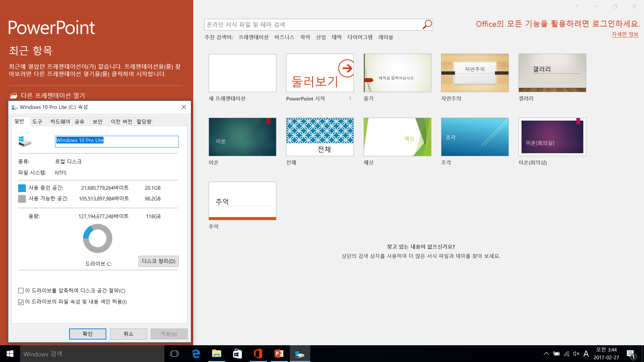Click the Office icon on the taskbar

[x=258, y=354]
